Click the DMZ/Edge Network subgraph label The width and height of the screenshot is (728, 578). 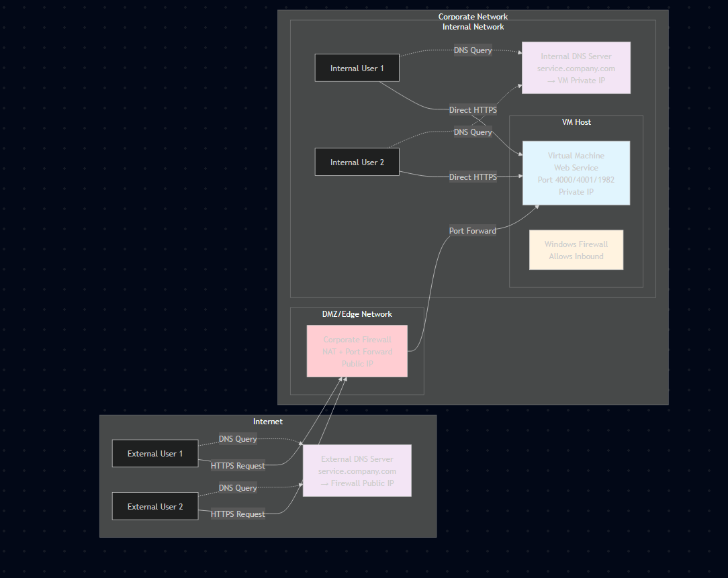357,314
